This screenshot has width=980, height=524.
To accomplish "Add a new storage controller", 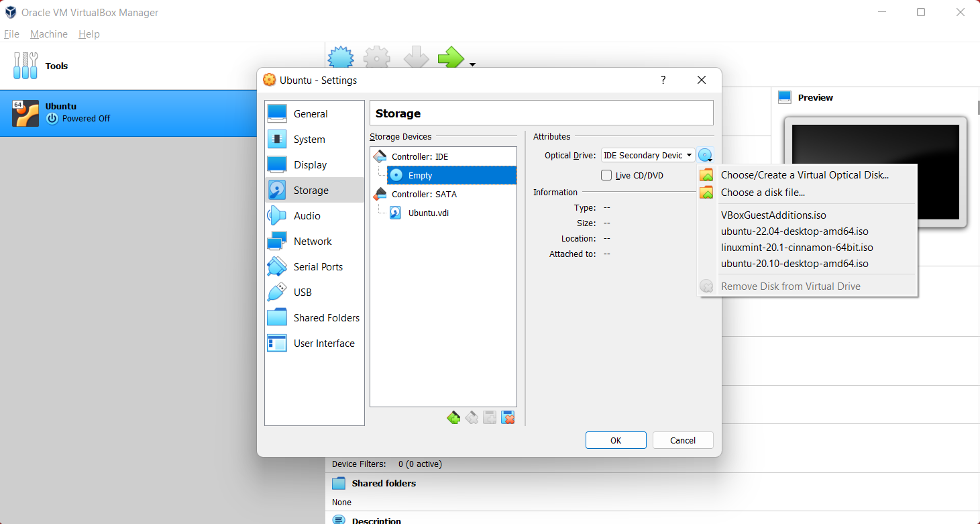I will click(453, 417).
